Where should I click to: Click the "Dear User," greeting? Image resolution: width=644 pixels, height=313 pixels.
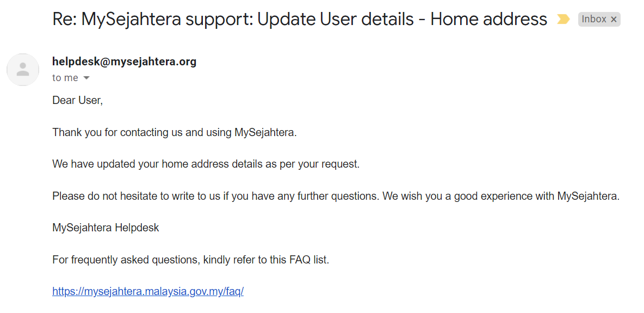pos(77,101)
